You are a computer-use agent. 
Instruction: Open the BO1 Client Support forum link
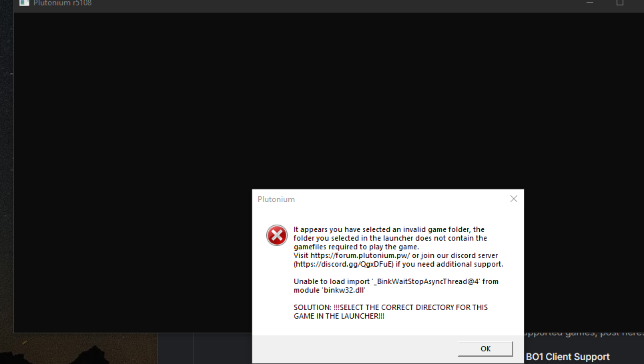[567, 357]
